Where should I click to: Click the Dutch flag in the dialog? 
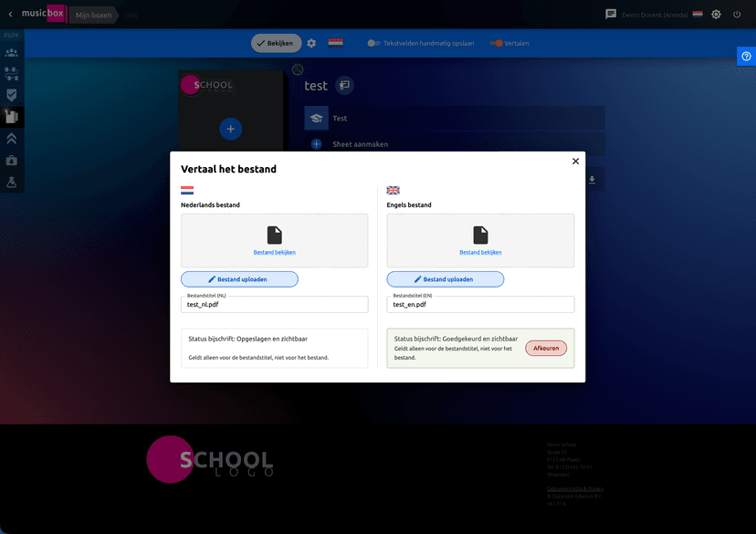[x=187, y=191]
